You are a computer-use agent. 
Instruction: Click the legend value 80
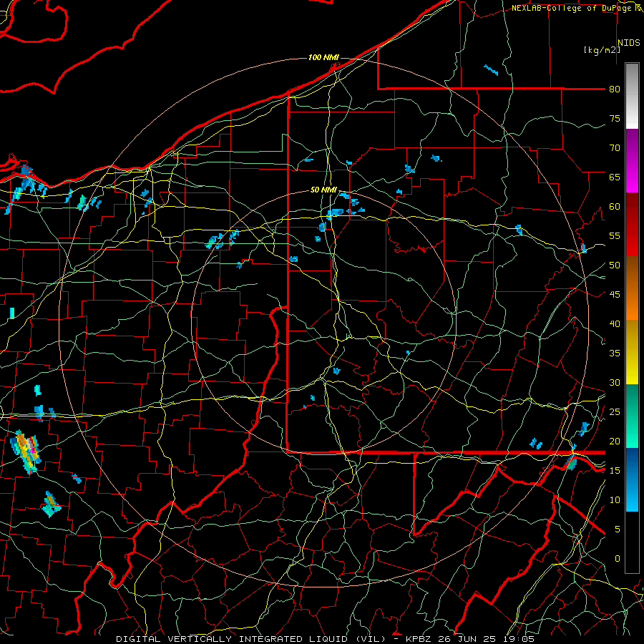point(615,89)
